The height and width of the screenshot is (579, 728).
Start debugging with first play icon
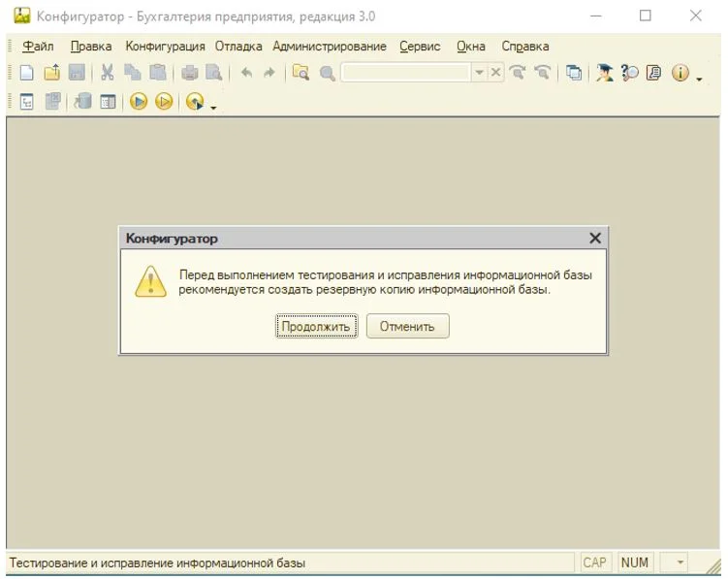point(139,101)
